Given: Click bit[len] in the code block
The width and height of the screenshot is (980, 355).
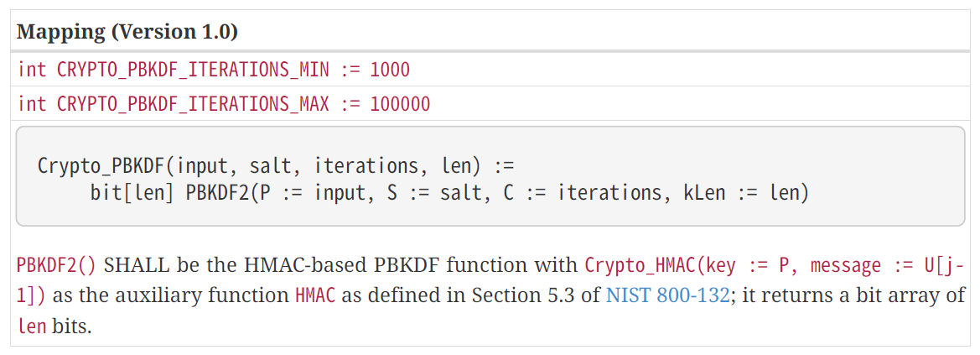Looking at the screenshot, I should [x=132, y=194].
